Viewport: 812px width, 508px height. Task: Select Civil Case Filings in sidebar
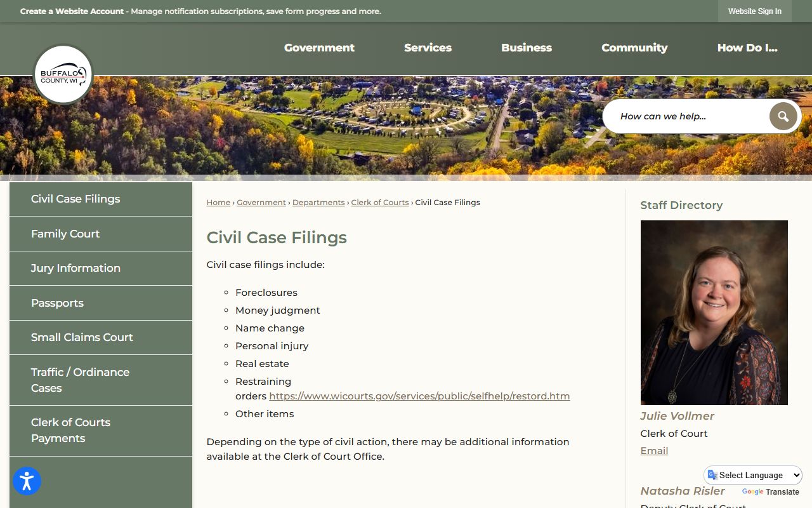tap(101, 199)
